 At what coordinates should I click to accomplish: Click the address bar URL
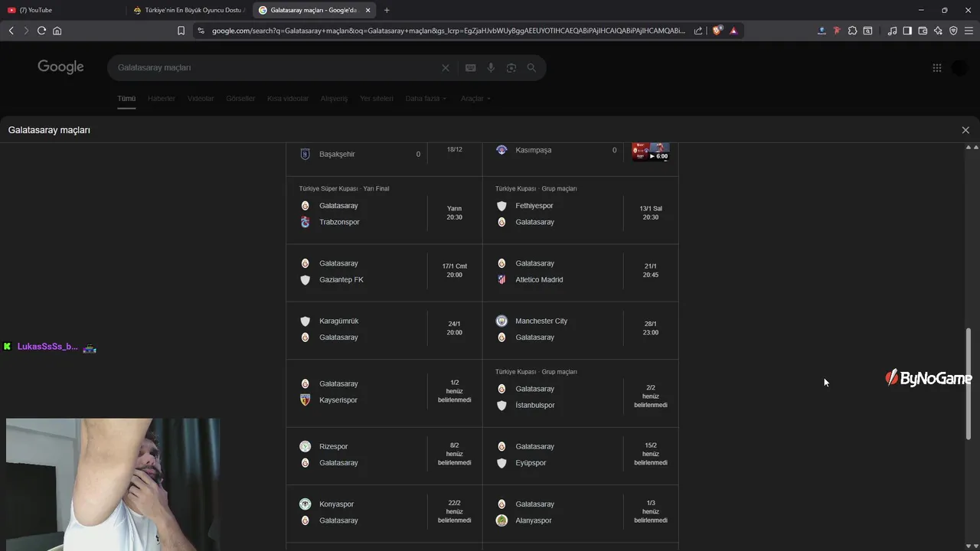(x=448, y=31)
